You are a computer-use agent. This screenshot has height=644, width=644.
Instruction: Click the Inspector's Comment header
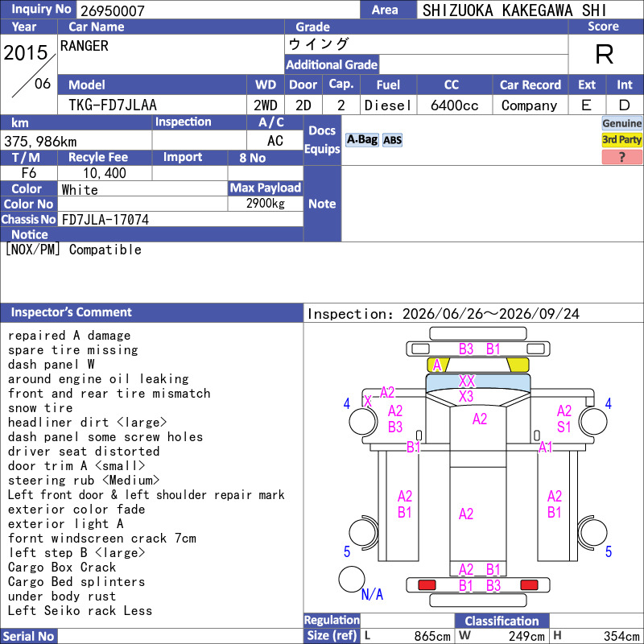click(x=151, y=312)
